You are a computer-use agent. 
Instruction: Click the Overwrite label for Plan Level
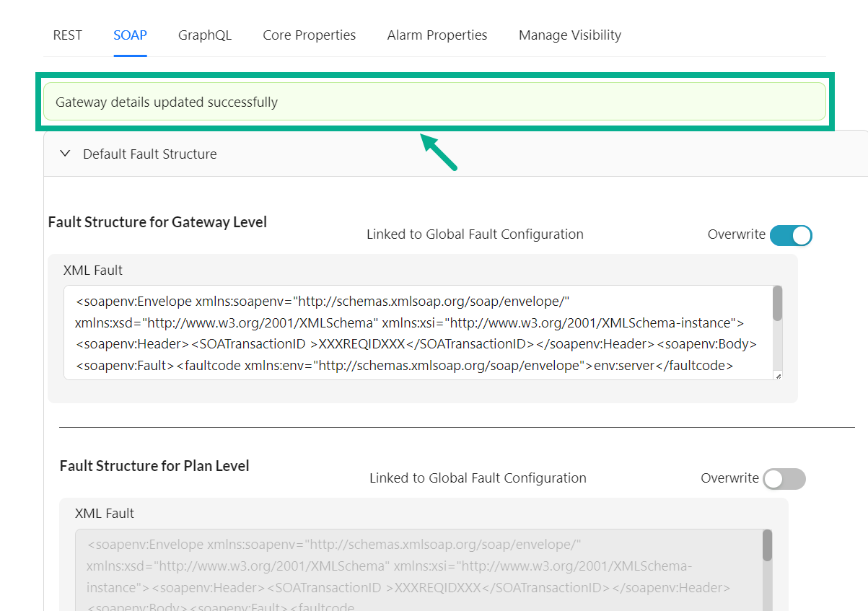click(x=729, y=478)
